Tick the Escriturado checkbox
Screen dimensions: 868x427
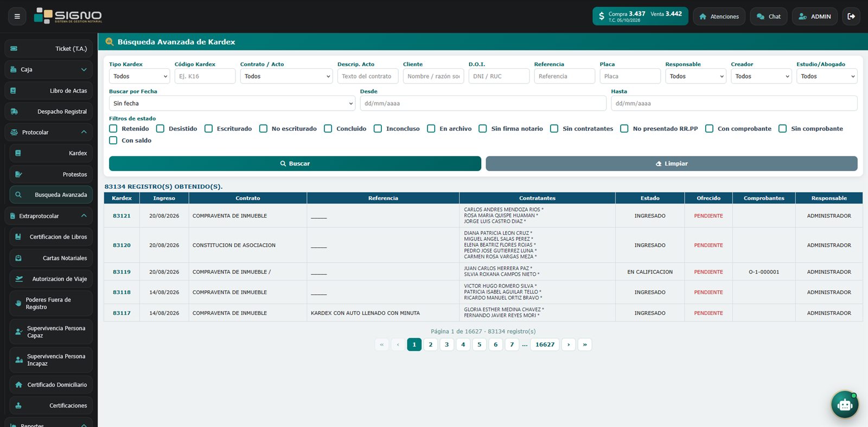(208, 129)
